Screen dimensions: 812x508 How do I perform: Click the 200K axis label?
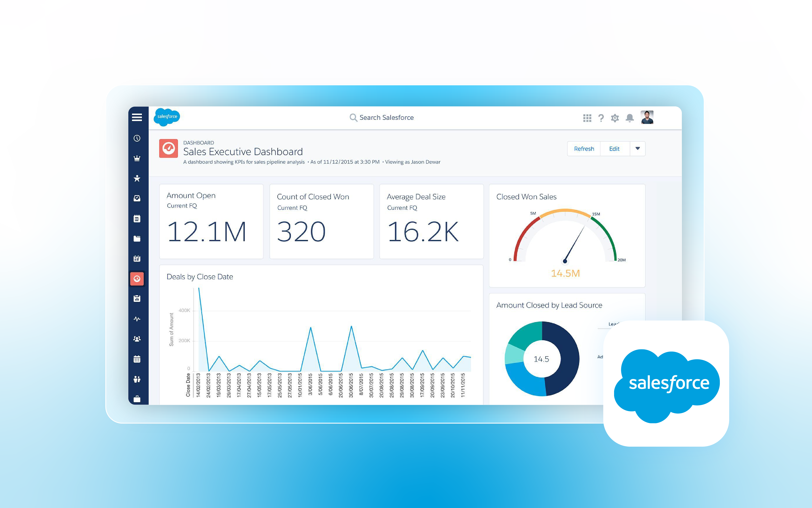click(x=184, y=341)
